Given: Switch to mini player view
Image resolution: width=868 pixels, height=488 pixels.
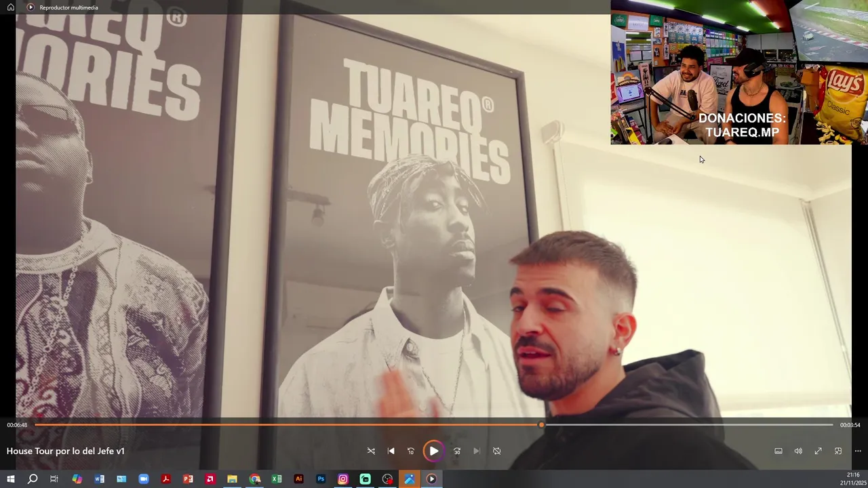Looking at the screenshot, I should point(838,451).
